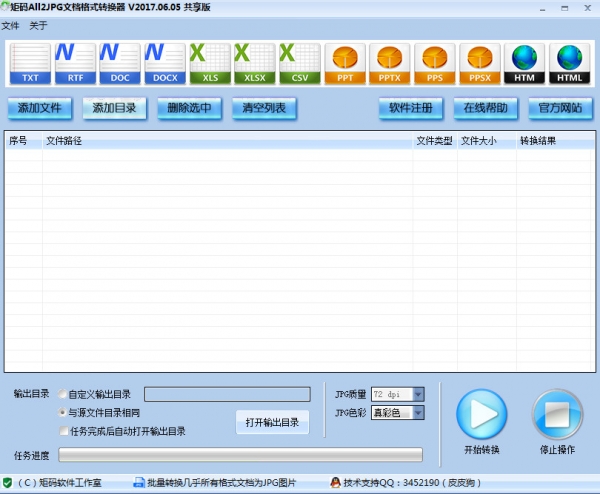The height and width of the screenshot is (494, 600).
Task: Click the task progress bar
Action: click(240, 455)
